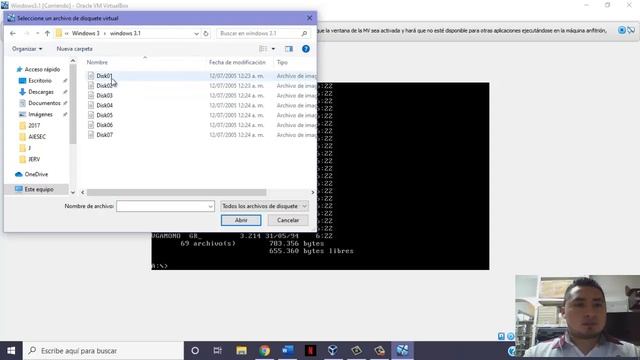Open the AIESEC folder in sidebar

(37, 137)
